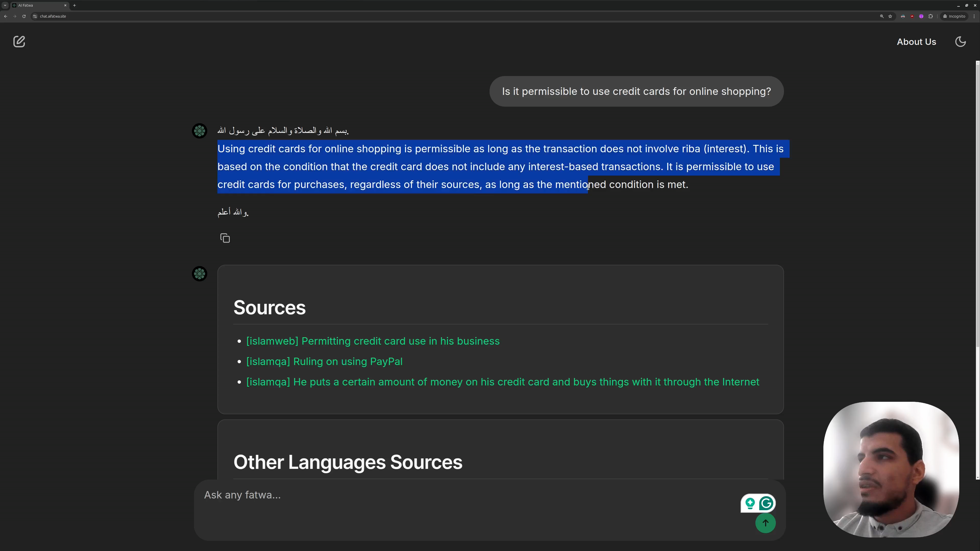Copy the fatwa answer using the copy icon
This screenshot has width=980, height=551.
[225, 239]
